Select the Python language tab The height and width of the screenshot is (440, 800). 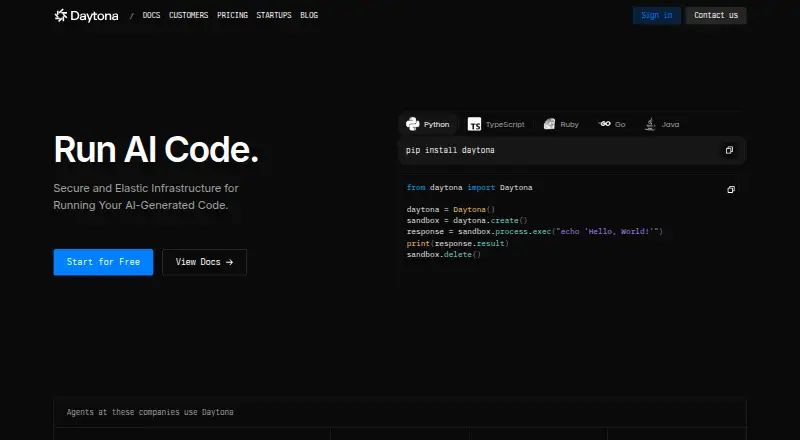point(428,124)
